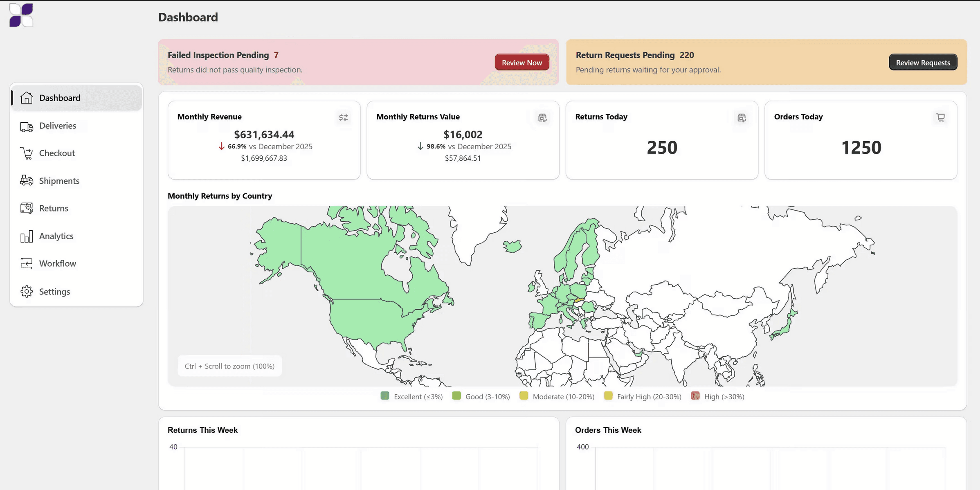Click the shopping cart icon on Orders Today card

pyautogui.click(x=941, y=118)
